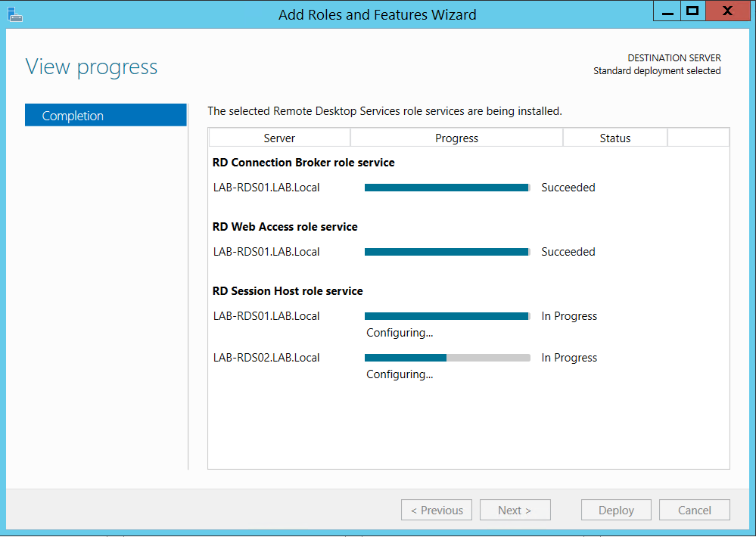Maximize the wizard window
This screenshot has width=756, height=537.
691,11
